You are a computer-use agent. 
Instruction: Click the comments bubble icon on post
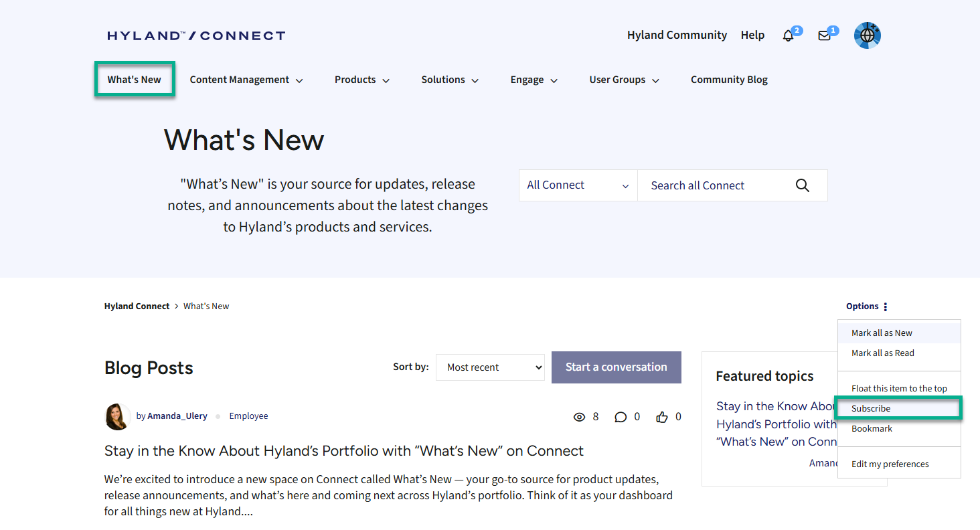621,417
